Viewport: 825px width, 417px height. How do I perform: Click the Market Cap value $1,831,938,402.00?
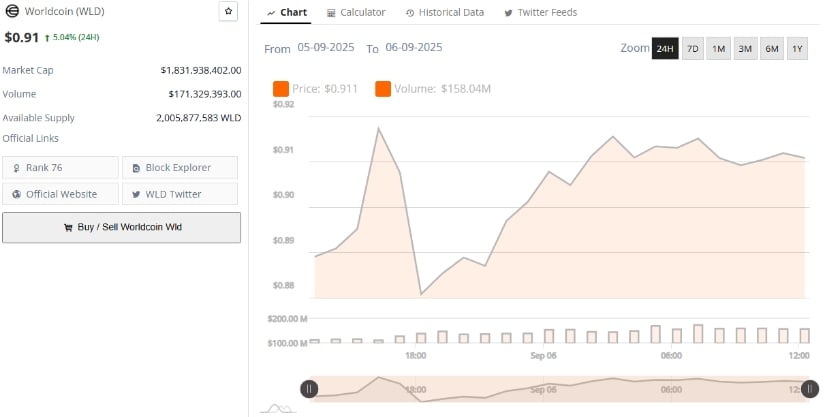(x=201, y=70)
